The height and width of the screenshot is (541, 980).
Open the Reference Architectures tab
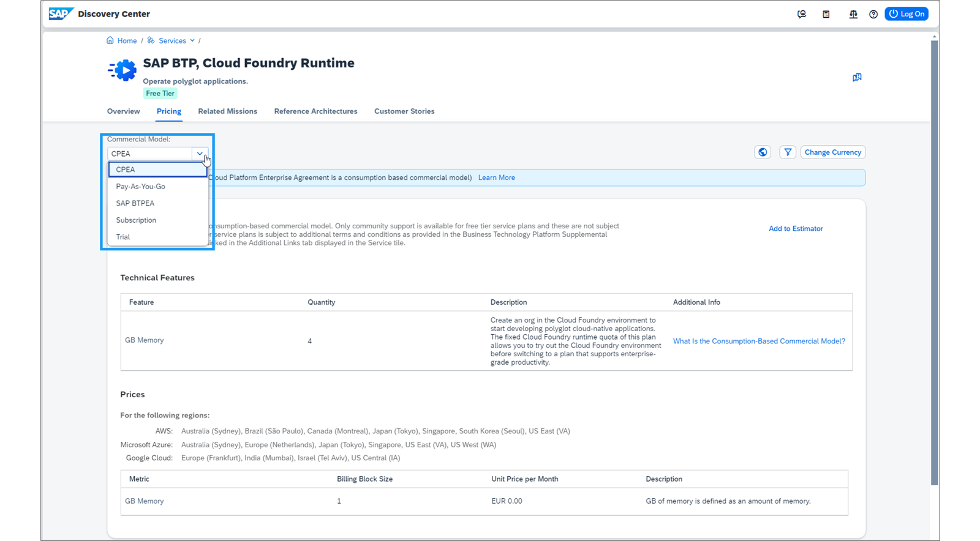315,111
